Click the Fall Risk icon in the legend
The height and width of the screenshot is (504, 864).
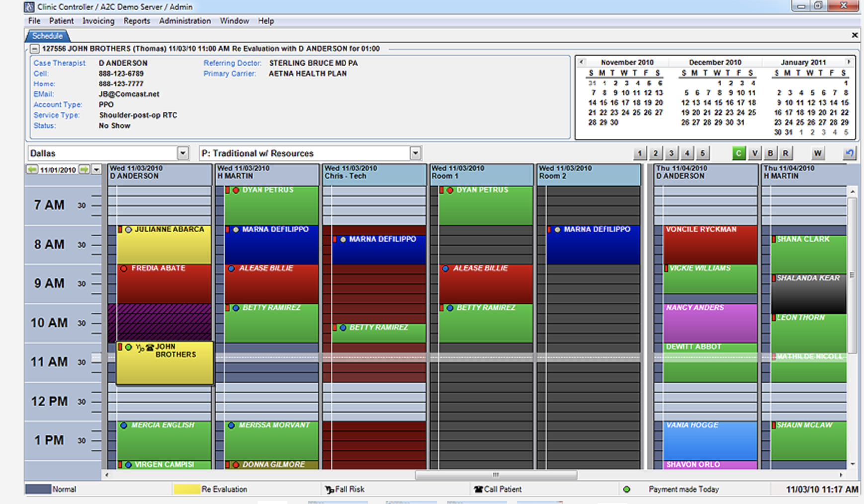point(329,489)
